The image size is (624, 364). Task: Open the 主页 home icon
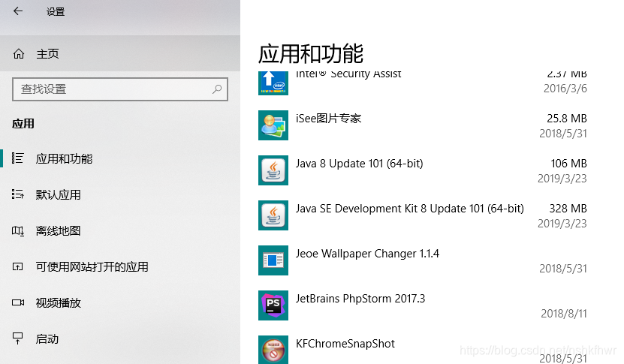(x=19, y=54)
